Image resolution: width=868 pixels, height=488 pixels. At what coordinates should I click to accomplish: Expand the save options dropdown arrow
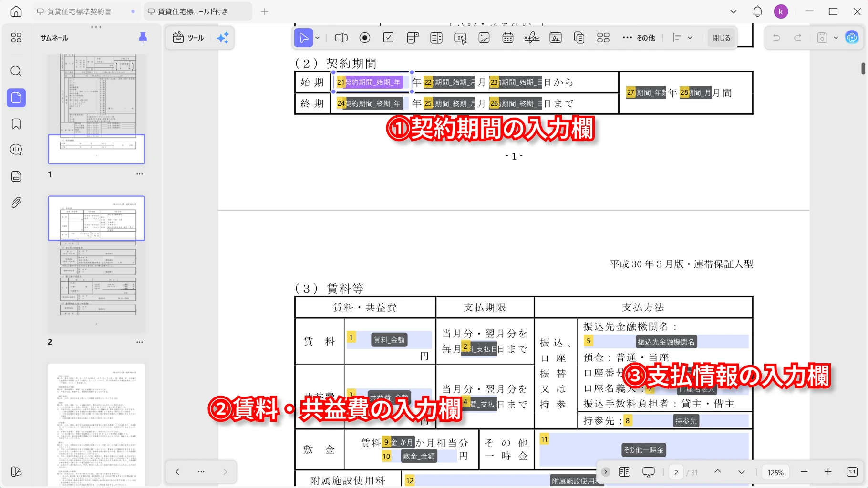[x=836, y=38]
